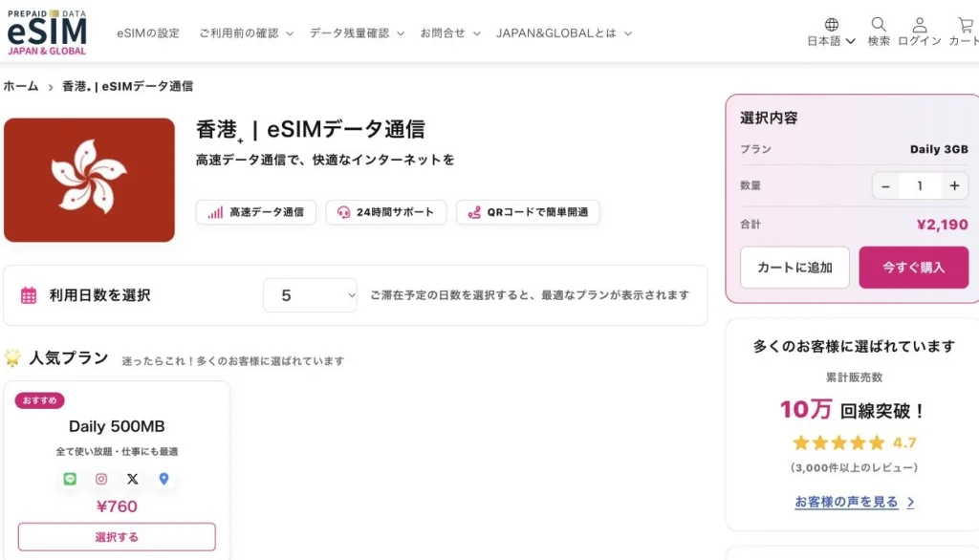Click the quantity field showing 1

[x=920, y=186]
